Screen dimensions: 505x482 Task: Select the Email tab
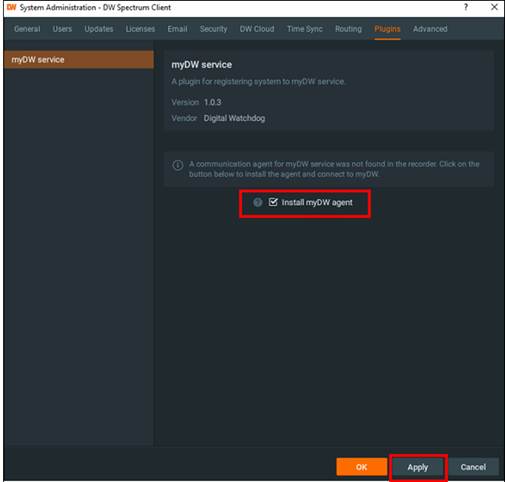(x=177, y=29)
